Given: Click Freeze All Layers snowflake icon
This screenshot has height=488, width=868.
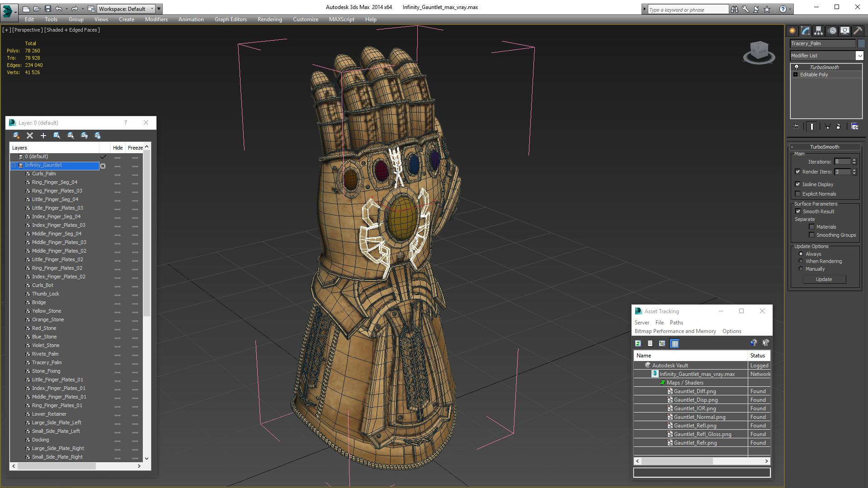Looking at the screenshot, I should tap(98, 136).
